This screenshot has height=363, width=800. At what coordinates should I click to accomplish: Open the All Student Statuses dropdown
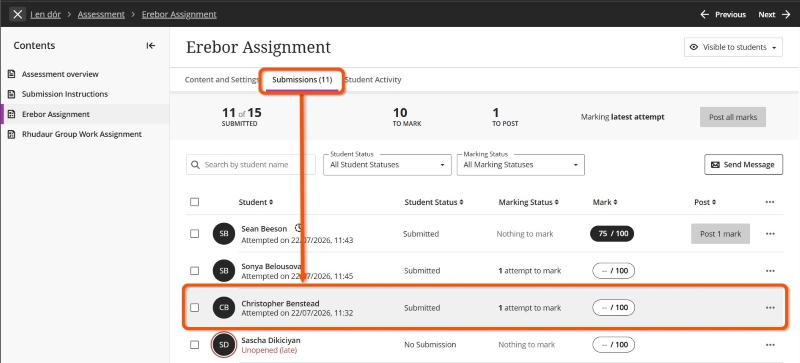(387, 165)
